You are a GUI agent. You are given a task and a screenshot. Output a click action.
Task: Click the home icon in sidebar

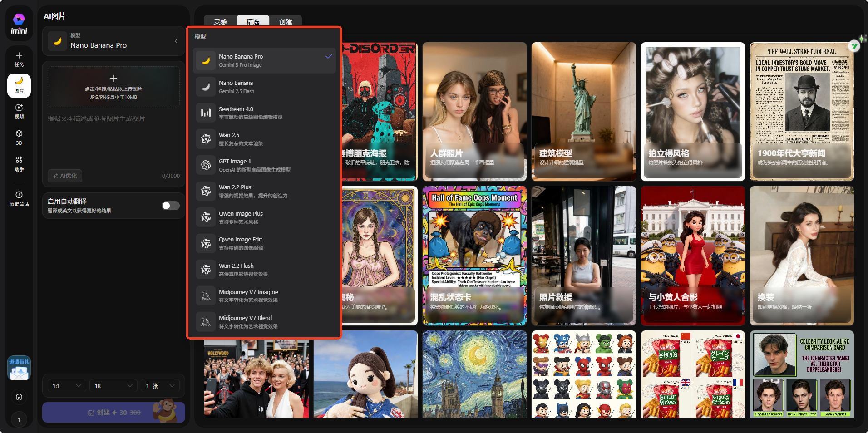[x=19, y=397]
